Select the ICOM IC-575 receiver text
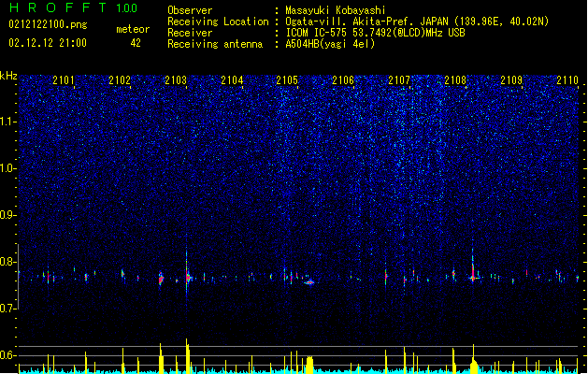 pyautogui.click(x=375, y=33)
